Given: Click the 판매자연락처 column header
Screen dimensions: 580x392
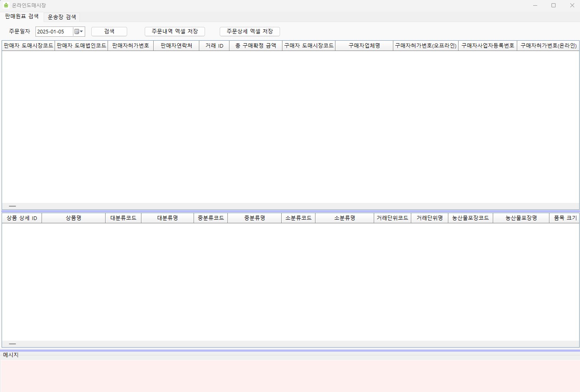Looking at the screenshot, I should 176,46.
